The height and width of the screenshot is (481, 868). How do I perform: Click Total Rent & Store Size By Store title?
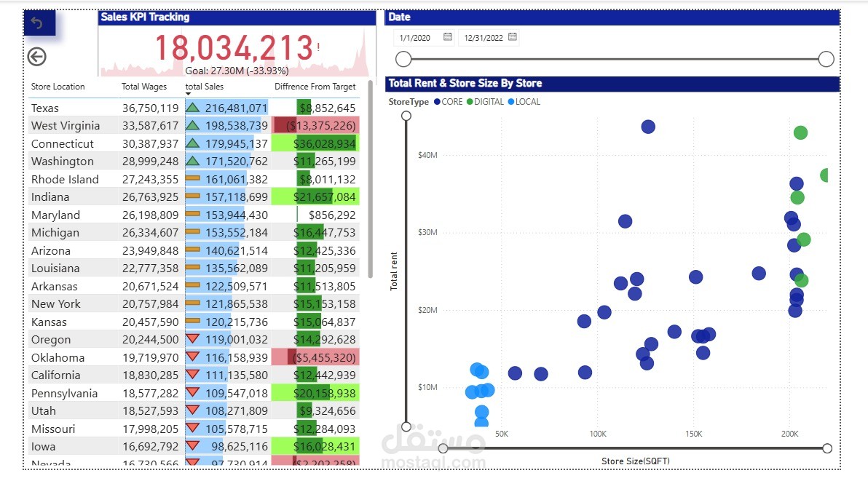[465, 84]
